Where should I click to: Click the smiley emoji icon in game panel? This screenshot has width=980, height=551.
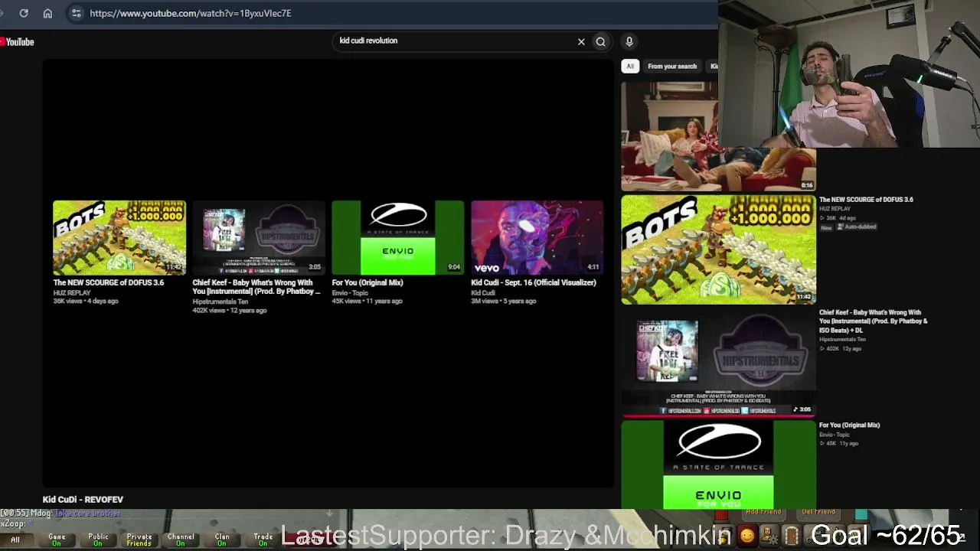click(747, 536)
